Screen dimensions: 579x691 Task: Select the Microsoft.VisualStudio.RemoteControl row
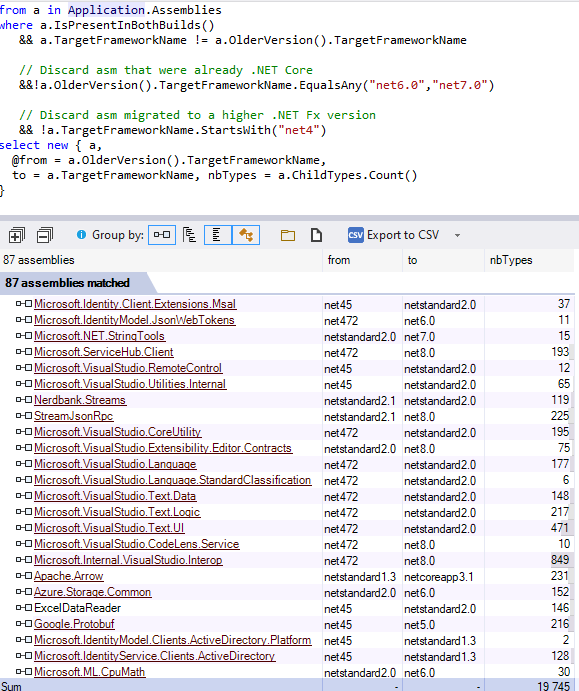(x=287, y=368)
